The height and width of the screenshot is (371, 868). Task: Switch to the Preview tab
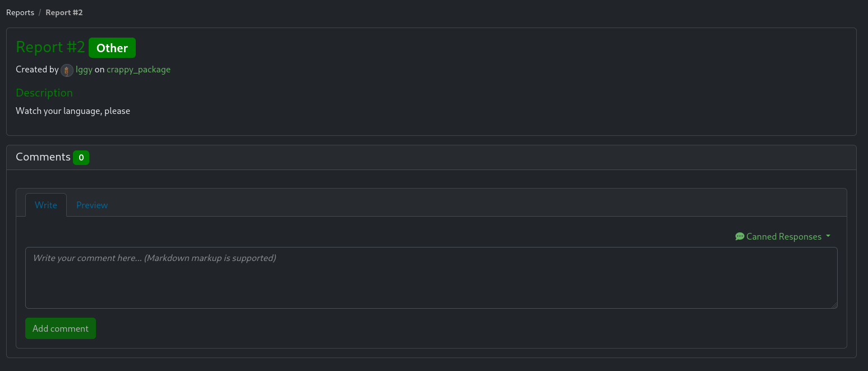(91, 205)
